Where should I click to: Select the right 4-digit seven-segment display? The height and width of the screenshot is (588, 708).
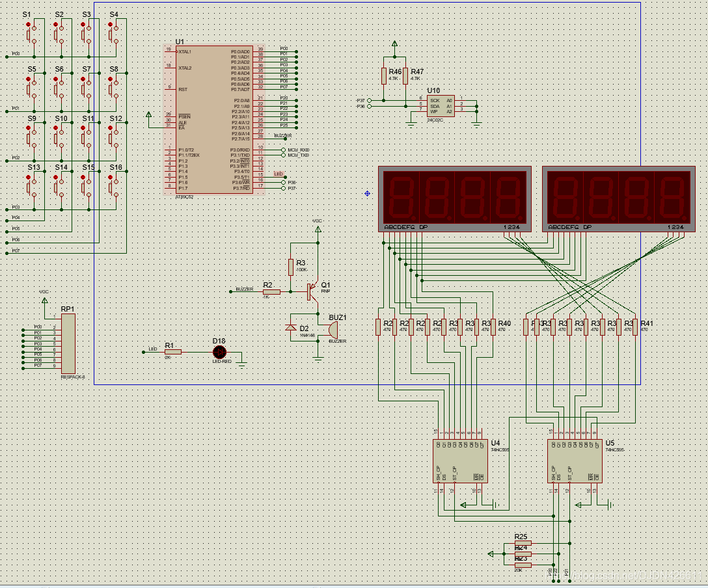[x=619, y=198]
